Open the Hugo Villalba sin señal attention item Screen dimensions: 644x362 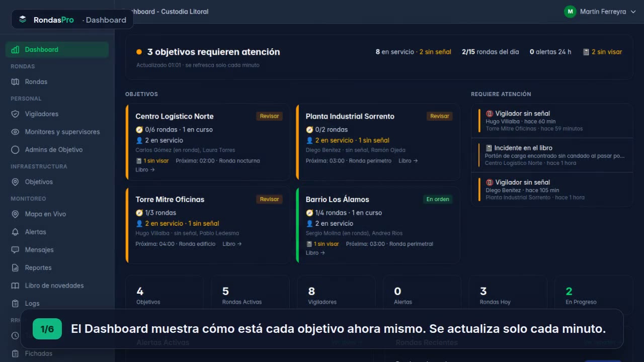tap(552, 121)
